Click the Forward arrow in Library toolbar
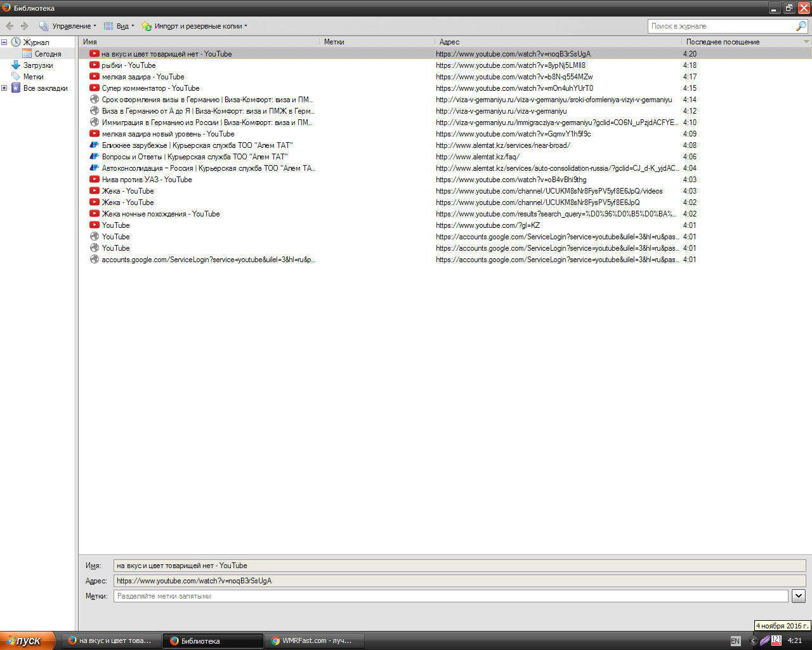 [x=25, y=26]
